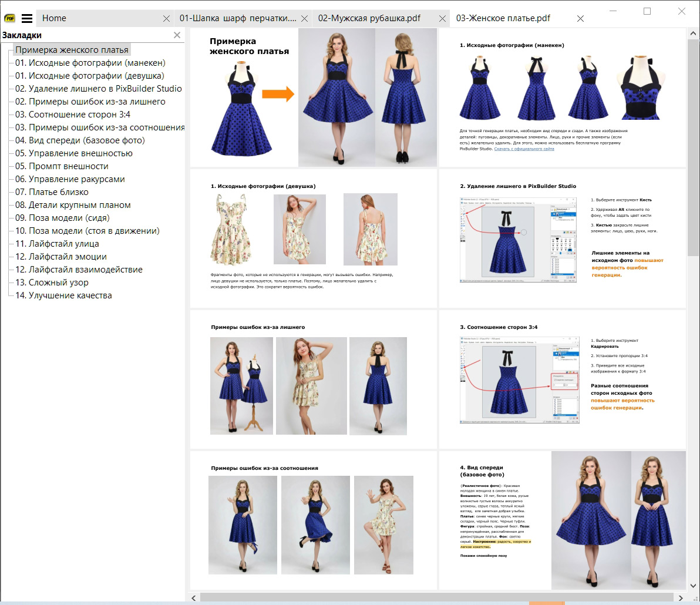The image size is (700, 605).
Task: Click the yellow PDF application logo icon
Action: tap(10, 18)
